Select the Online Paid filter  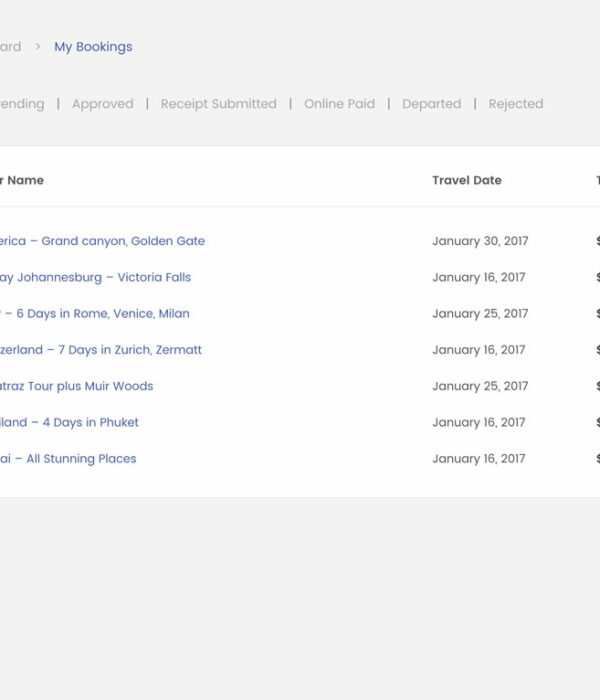339,104
